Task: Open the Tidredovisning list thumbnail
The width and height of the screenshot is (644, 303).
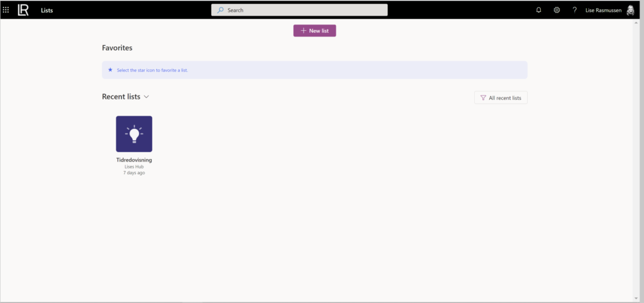Action: coord(134,134)
